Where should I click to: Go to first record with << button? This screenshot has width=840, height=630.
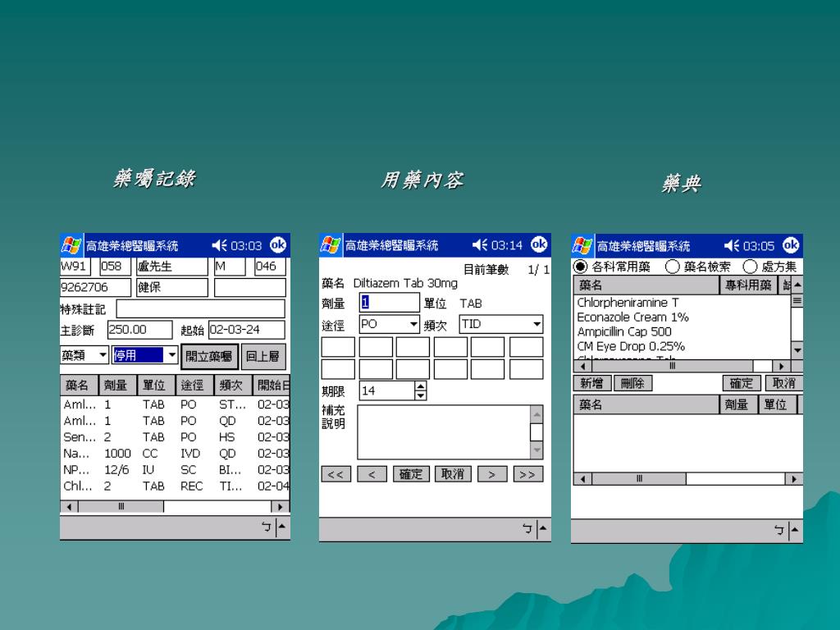(336, 474)
